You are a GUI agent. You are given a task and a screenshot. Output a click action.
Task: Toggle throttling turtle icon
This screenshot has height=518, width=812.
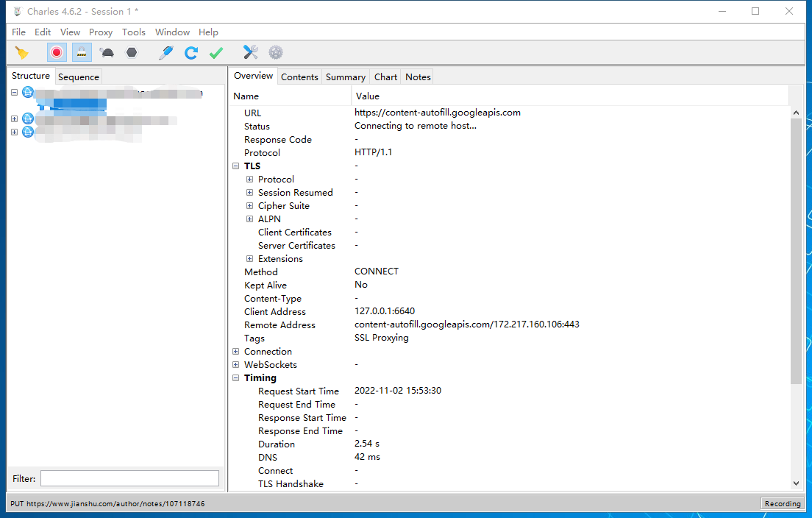tap(107, 52)
